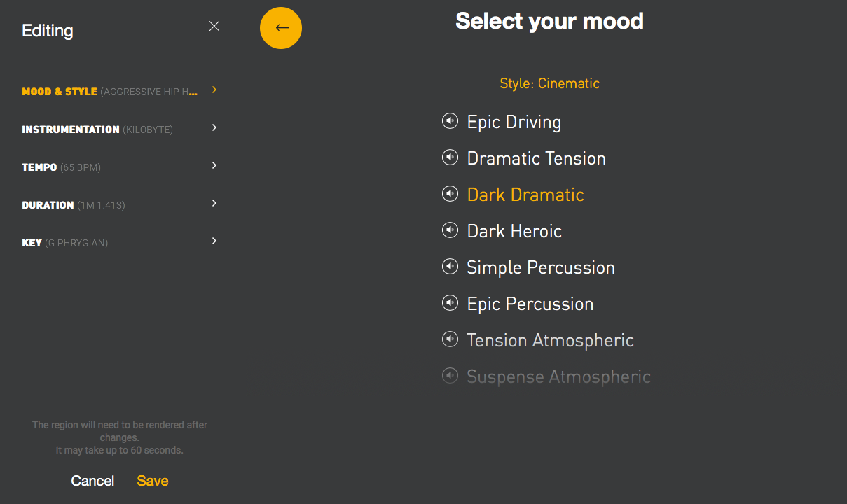
Task: Play Suspense Atmospheric speaker preview
Action: click(x=450, y=376)
